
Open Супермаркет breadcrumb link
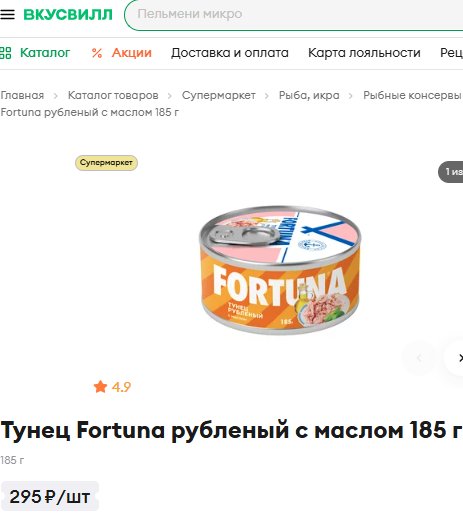point(218,95)
